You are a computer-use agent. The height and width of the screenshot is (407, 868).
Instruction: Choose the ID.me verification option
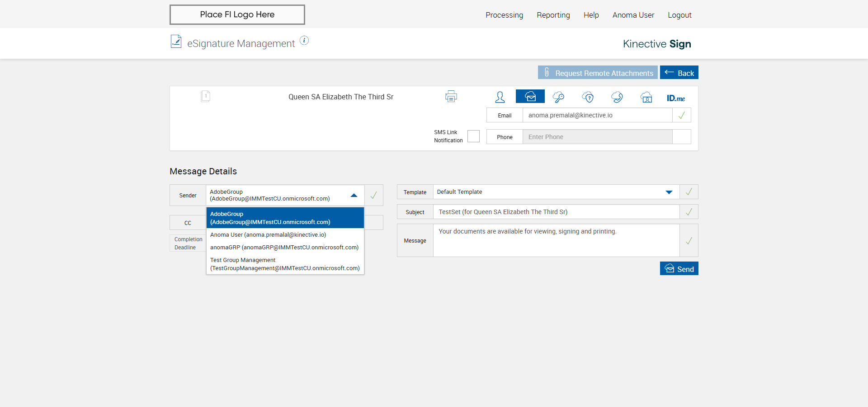click(675, 98)
